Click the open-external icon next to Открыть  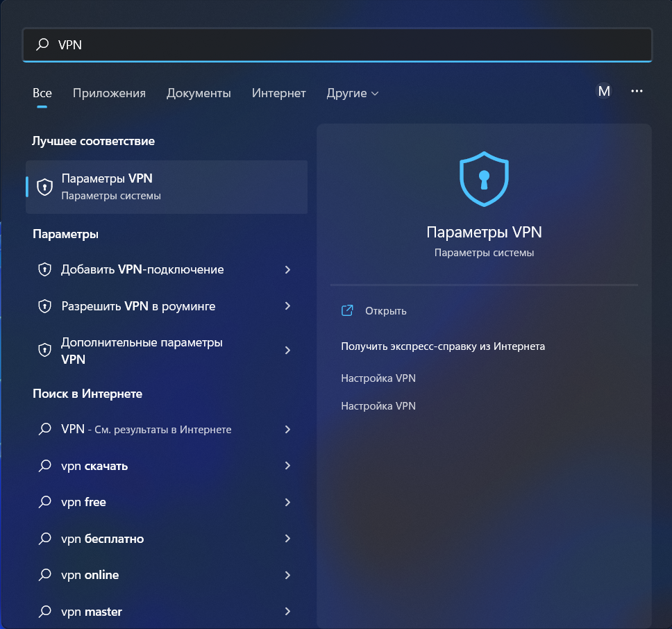point(347,310)
